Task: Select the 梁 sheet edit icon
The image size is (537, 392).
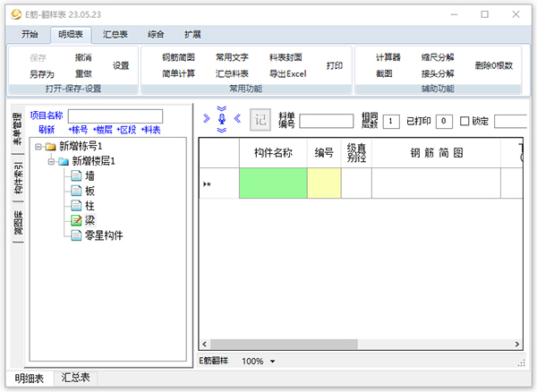Action: pos(76,220)
